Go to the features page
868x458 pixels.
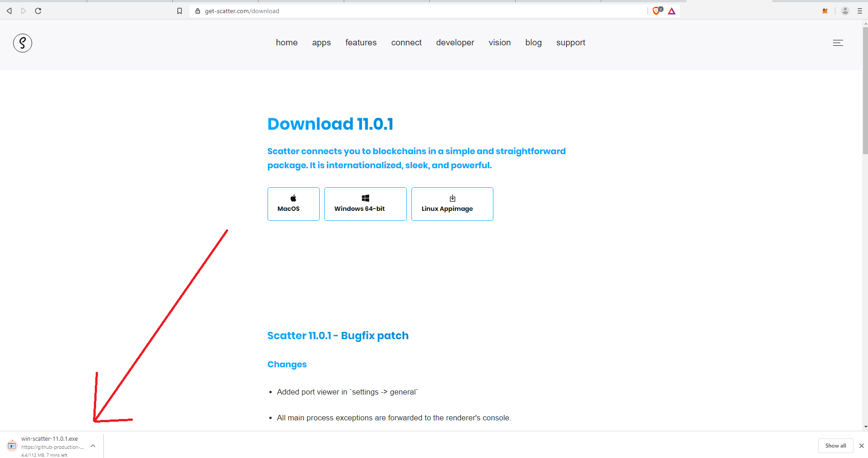click(361, 43)
